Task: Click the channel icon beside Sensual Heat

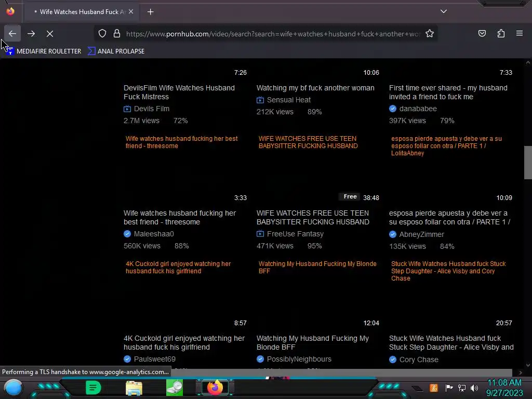Action: [x=260, y=100]
